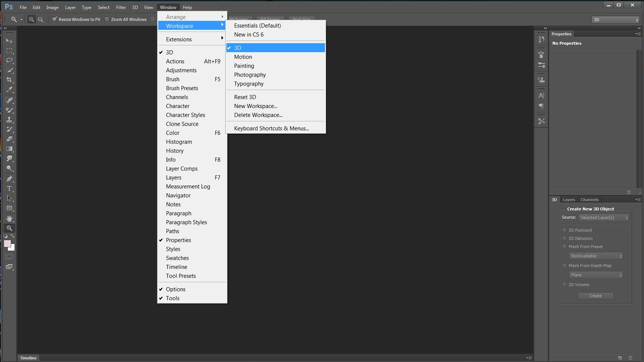Select the Horizontal Type tool

click(x=9, y=188)
